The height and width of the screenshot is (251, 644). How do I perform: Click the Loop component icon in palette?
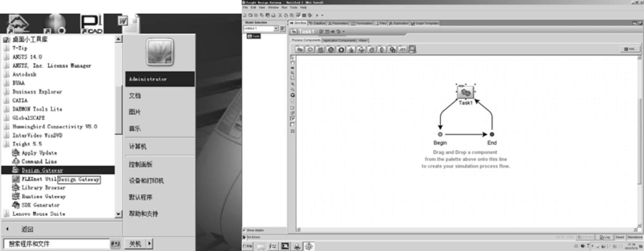coord(310,49)
